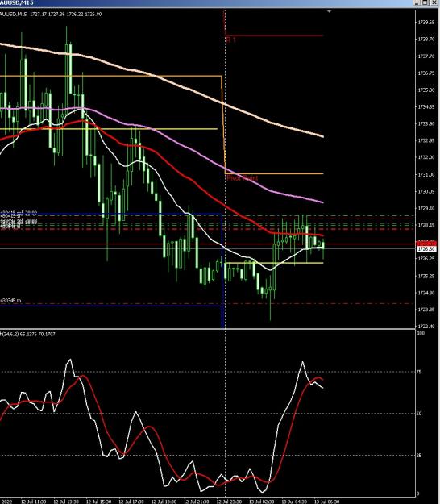Click price scale value 1731.00
440x504 pixels.
coord(425,174)
